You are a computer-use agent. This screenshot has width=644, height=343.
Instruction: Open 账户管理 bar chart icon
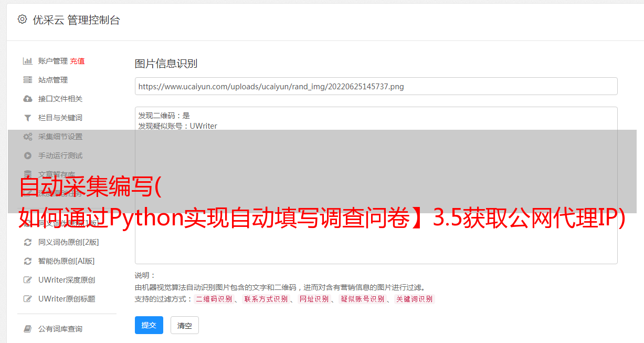tap(28, 61)
